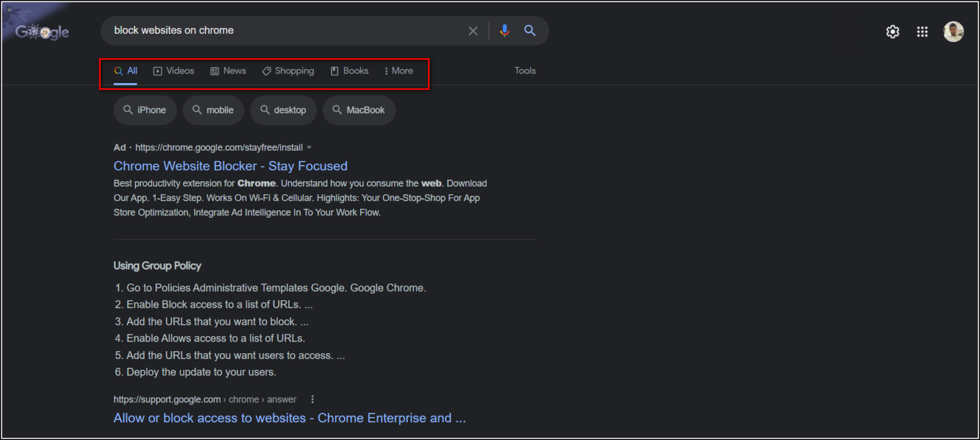Select the Videos camera icon tab
This screenshot has height=440, width=980.
(157, 71)
